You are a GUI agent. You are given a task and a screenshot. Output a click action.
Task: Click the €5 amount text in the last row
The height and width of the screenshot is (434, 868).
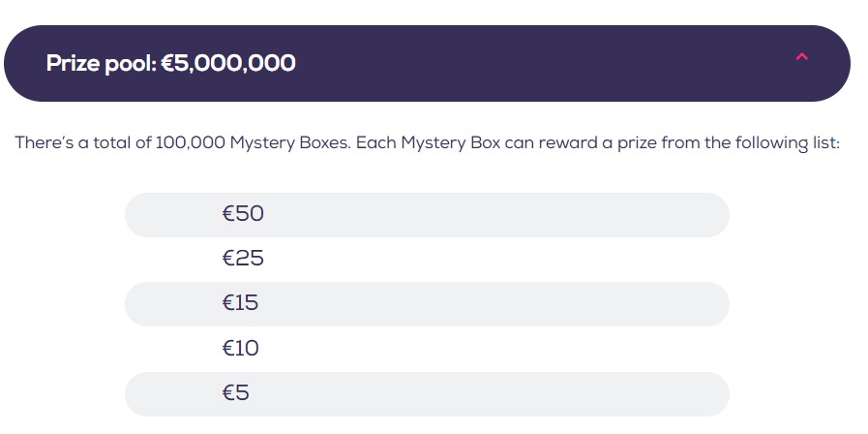237,393
